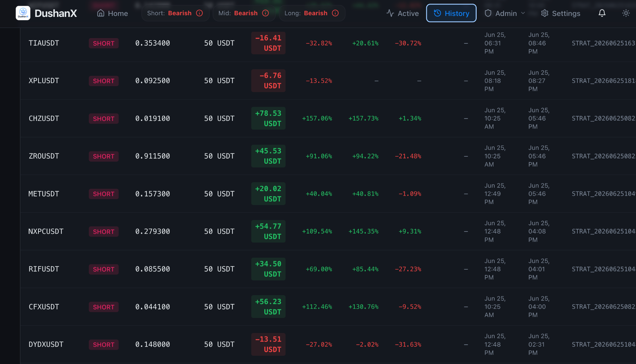The width and height of the screenshot is (636, 364).
Task: Click entry price 0.911500
Action: pos(153,156)
